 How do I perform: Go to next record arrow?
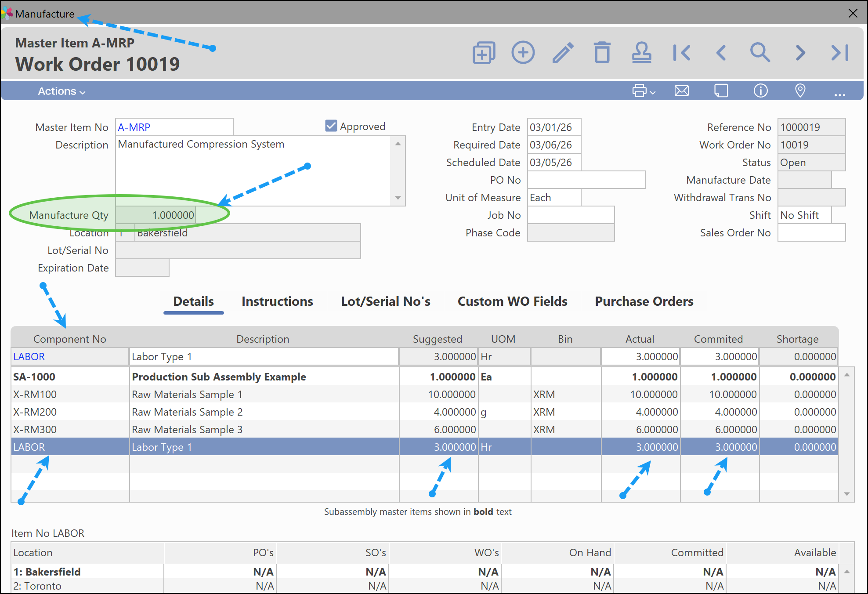pyautogui.click(x=800, y=53)
